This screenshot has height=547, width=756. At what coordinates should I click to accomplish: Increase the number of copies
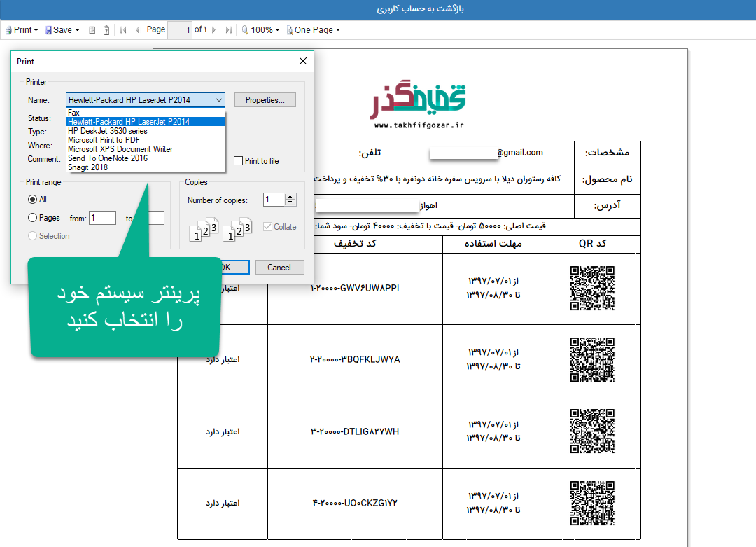(x=290, y=196)
